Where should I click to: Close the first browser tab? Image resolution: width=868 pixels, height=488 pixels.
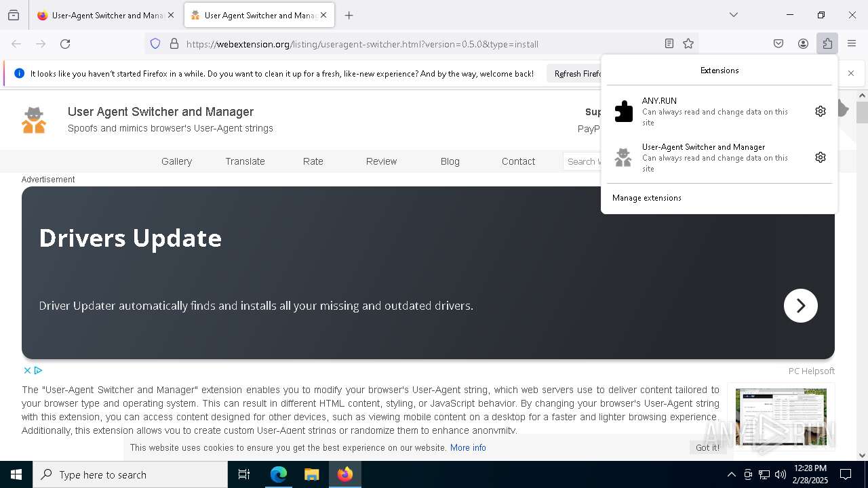pyautogui.click(x=171, y=15)
